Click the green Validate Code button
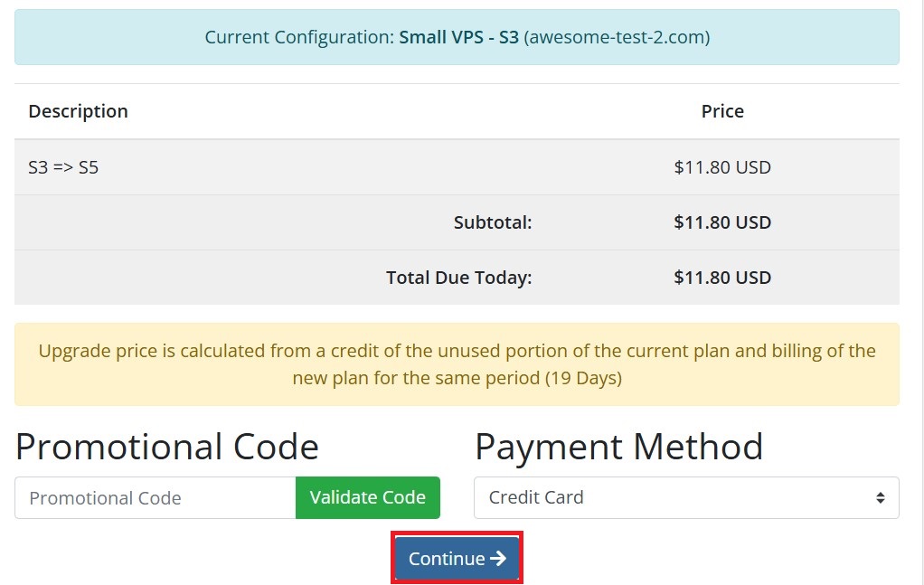The width and height of the screenshot is (924, 585). coord(368,497)
